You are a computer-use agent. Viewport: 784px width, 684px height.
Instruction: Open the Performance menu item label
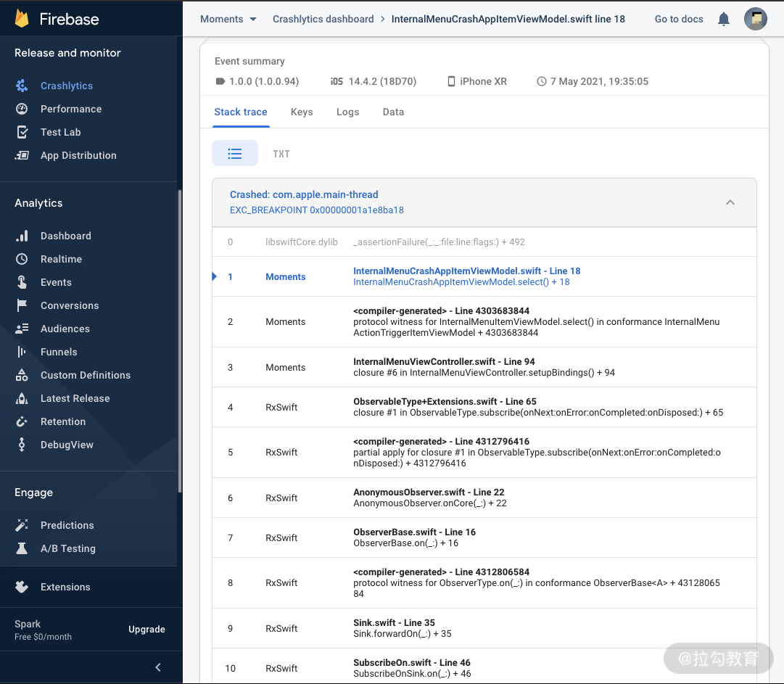[71, 109]
